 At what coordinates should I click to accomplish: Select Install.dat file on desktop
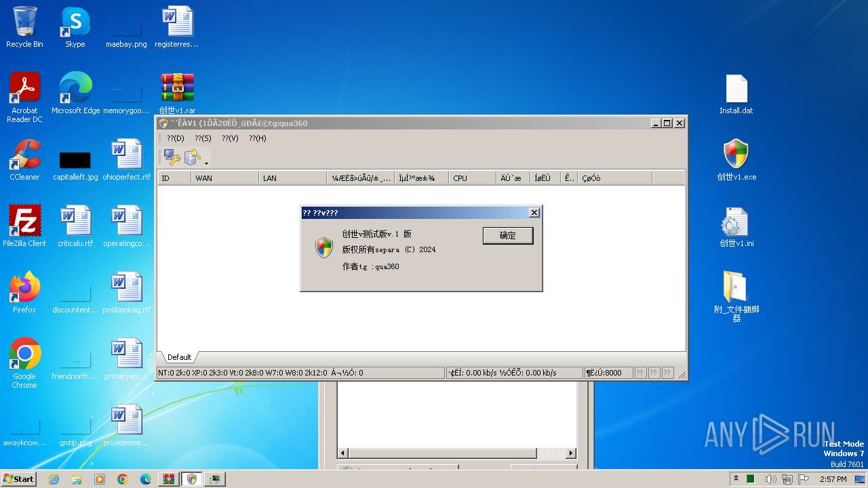click(736, 94)
